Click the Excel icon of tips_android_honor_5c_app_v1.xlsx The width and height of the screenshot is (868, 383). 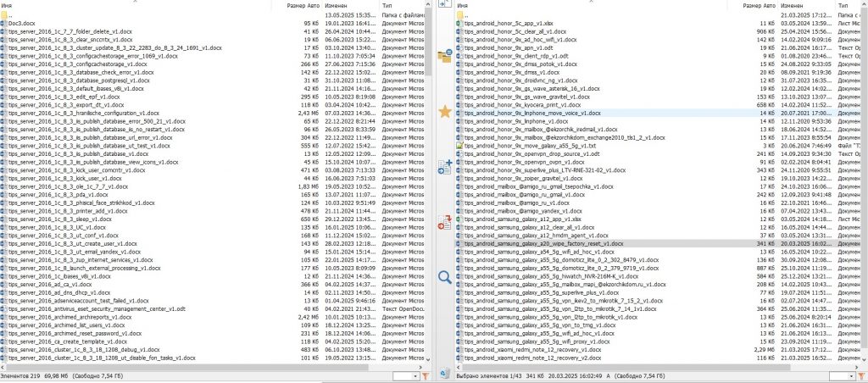coord(459,24)
